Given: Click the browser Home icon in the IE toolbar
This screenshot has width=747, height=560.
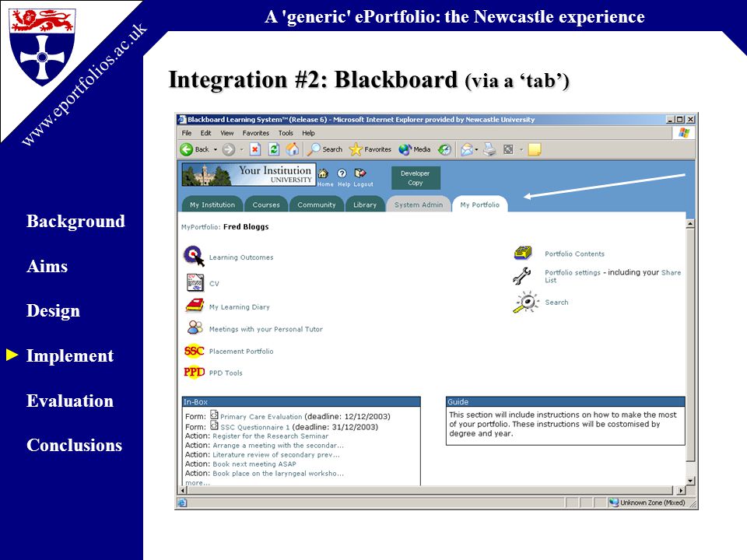Looking at the screenshot, I should (x=292, y=149).
